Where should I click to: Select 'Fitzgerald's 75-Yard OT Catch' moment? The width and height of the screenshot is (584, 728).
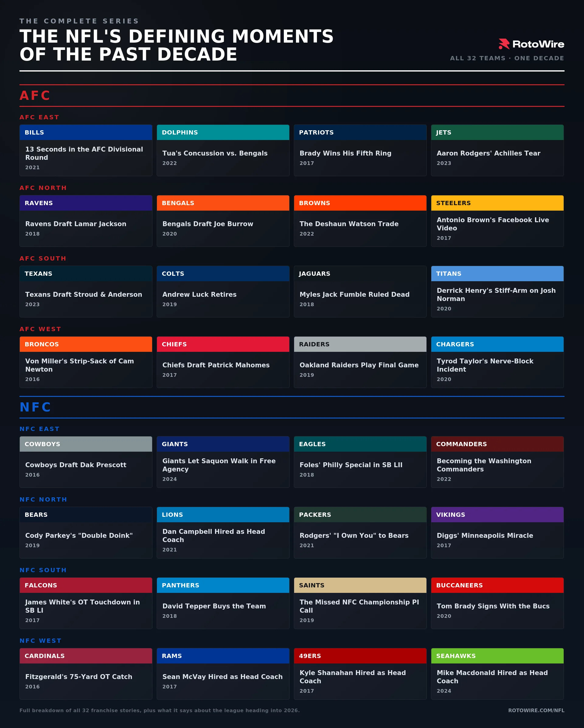point(79,677)
